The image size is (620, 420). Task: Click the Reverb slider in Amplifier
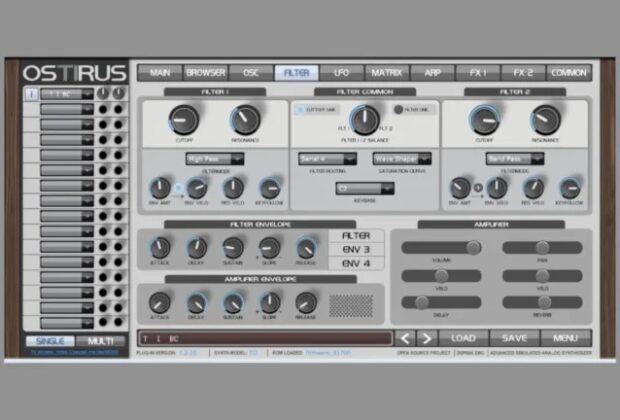click(x=542, y=303)
